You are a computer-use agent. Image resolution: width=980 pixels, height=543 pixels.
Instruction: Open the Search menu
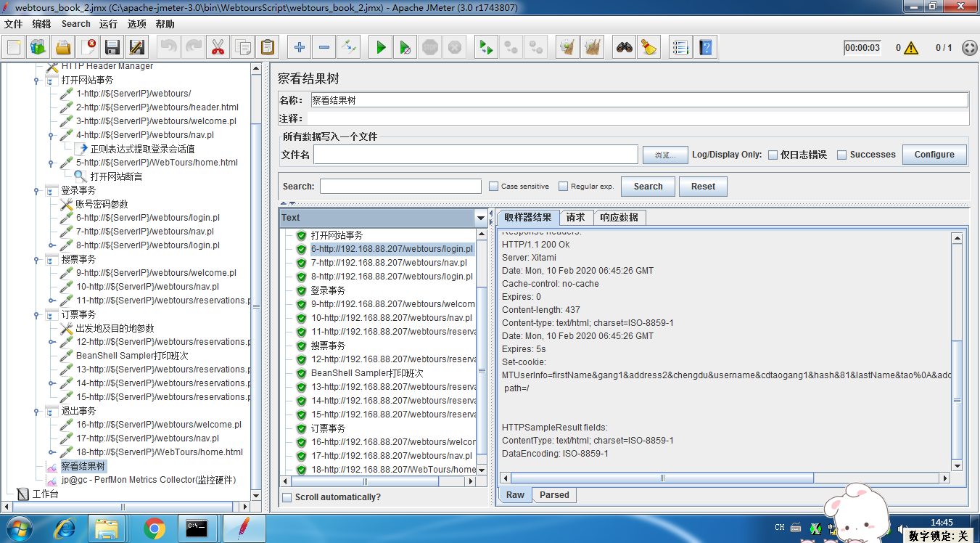pos(76,24)
